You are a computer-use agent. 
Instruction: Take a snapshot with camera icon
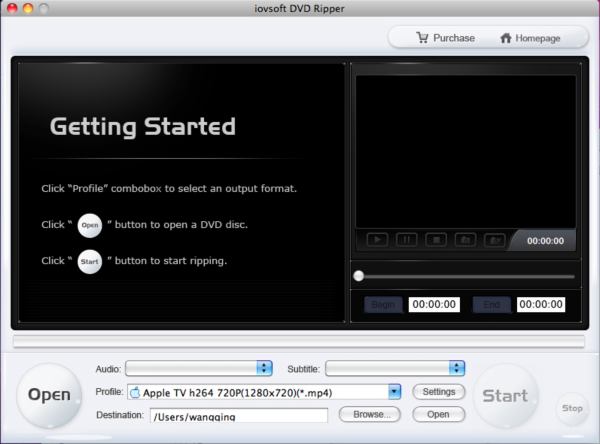tap(465, 240)
